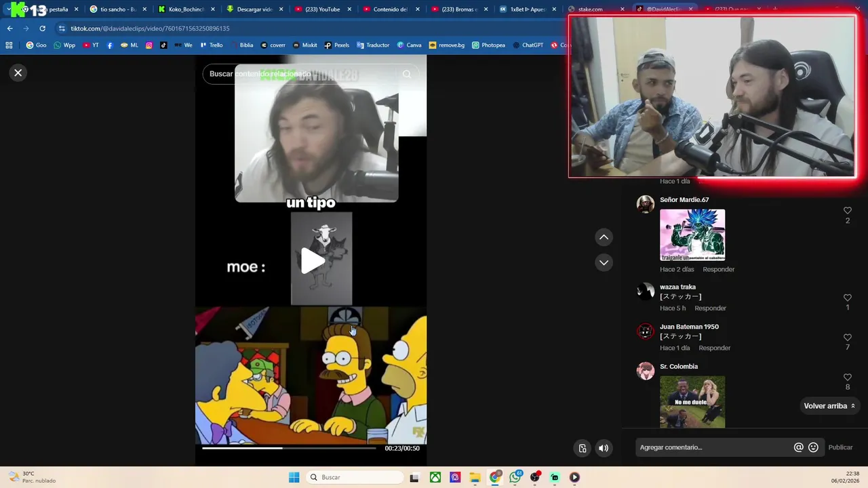This screenshot has width=868, height=488.
Task: Seek along the video progress bar
Action: [289, 448]
